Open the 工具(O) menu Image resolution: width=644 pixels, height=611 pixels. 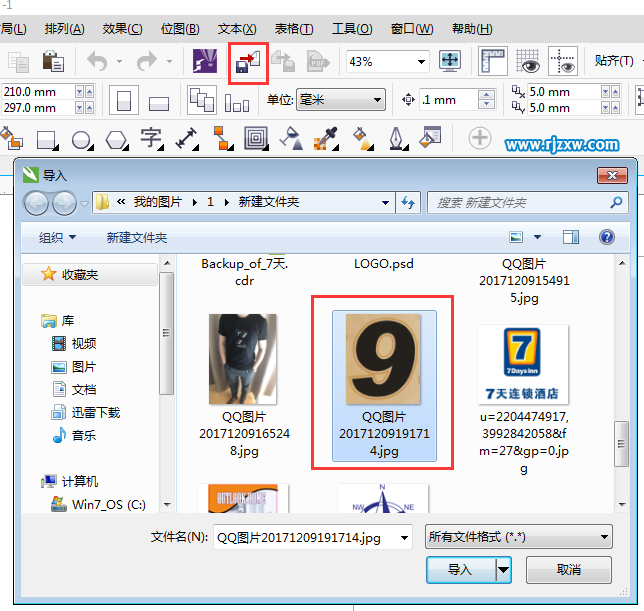click(x=352, y=29)
